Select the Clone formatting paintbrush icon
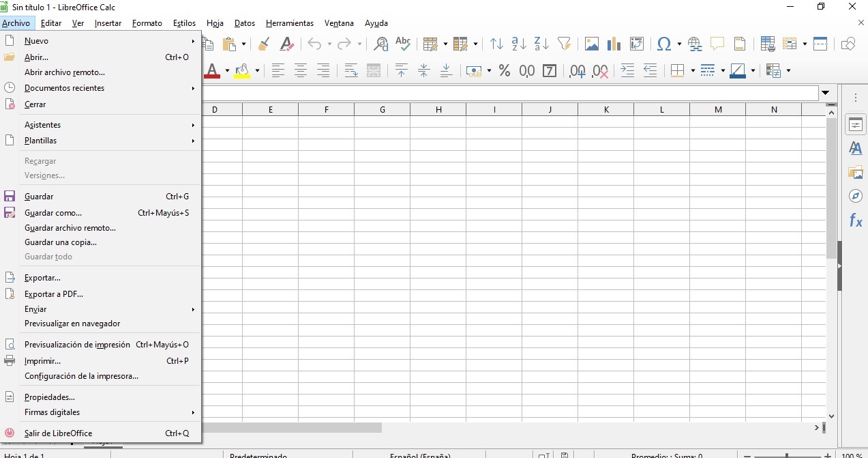Screen dimensions: 868x458 (x=263, y=44)
